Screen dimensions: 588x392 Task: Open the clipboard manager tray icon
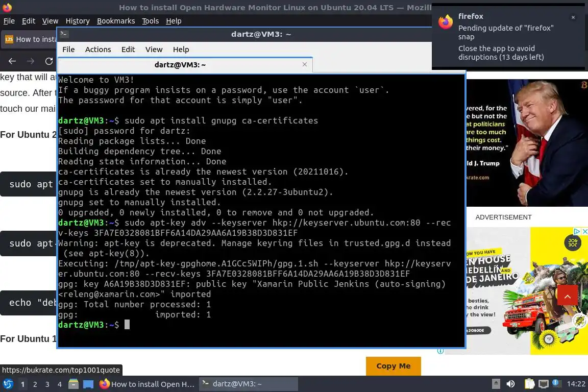coord(529,384)
